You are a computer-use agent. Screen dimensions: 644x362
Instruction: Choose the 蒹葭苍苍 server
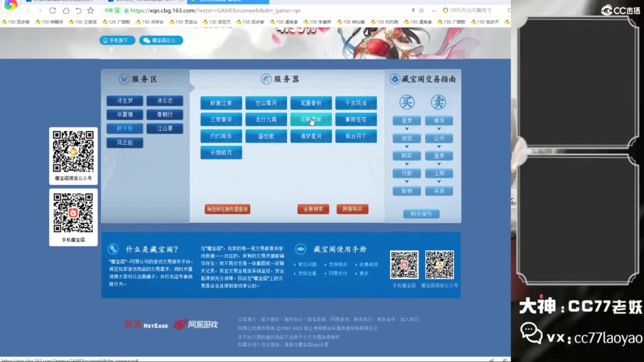(x=356, y=120)
